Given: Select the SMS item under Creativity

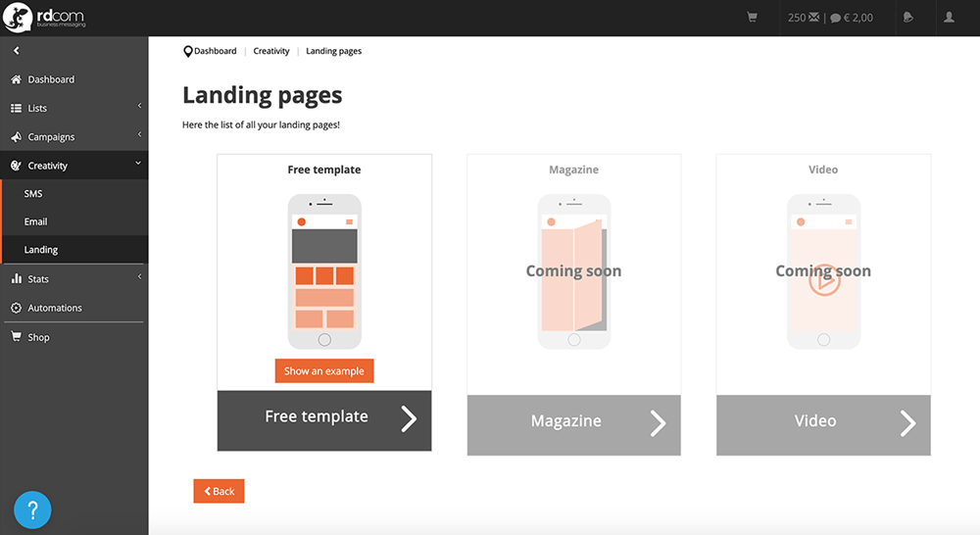Looking at the screenshot, I should [33, 194].
